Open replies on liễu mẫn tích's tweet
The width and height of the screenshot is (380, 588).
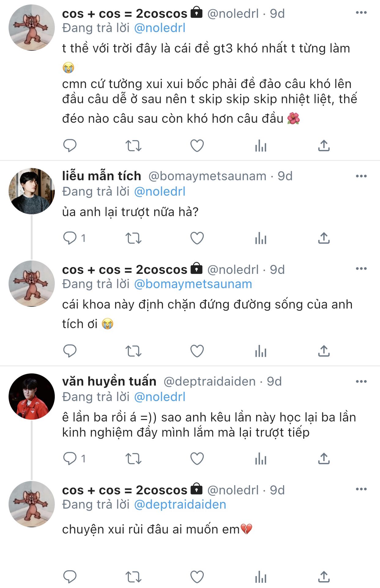(70, 238)
